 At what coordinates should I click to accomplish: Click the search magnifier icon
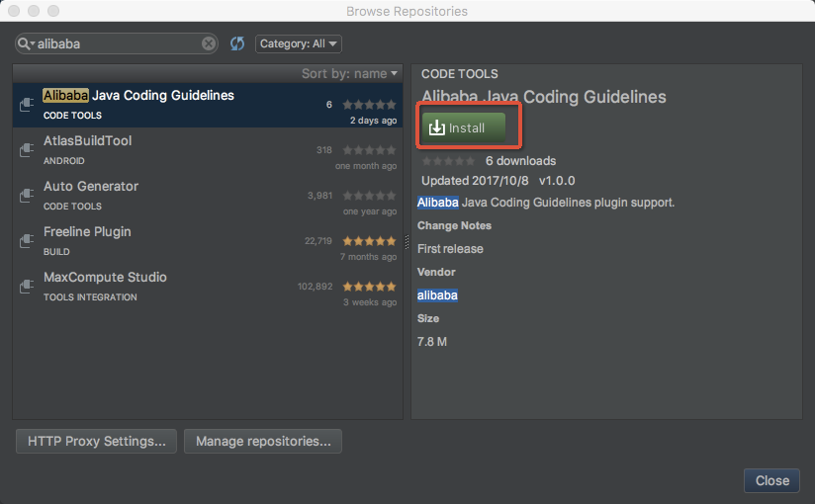[x=26, y=43]
